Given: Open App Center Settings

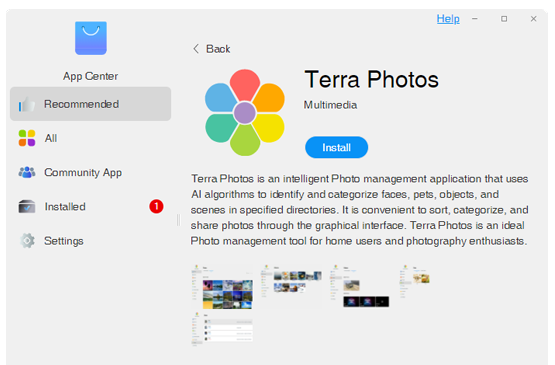Looking at the screenshot, I should coord(91,241).
